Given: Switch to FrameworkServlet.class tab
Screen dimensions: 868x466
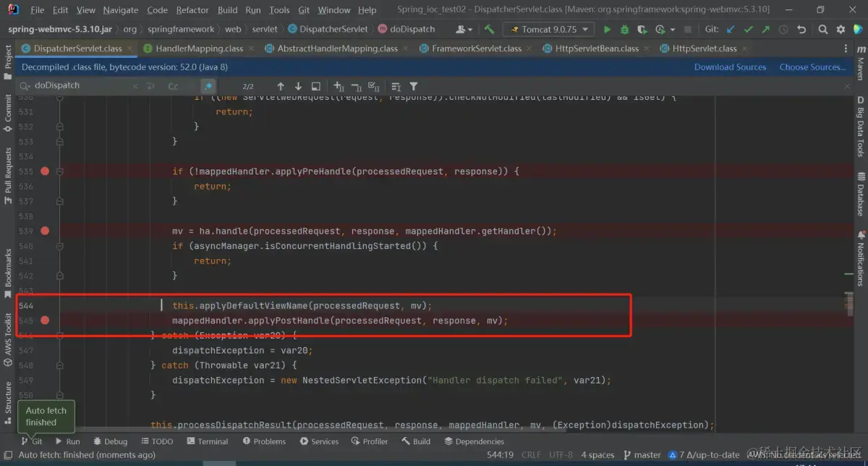Looking at the screenshot, I should 477,48.
